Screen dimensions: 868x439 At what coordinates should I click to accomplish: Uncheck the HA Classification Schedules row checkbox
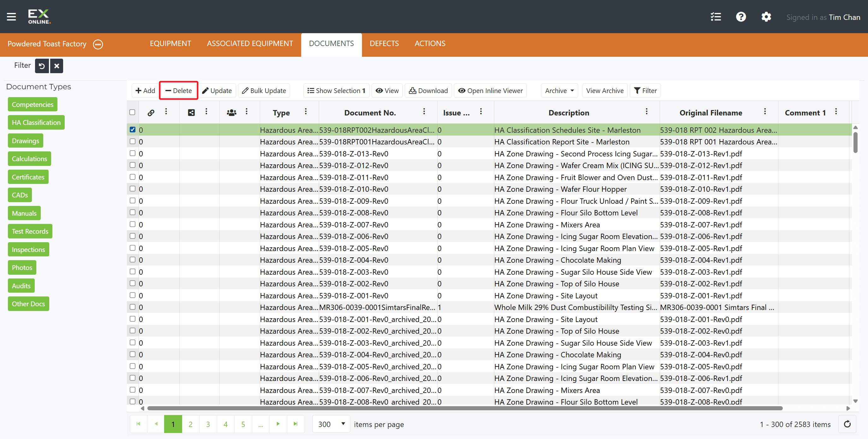point(133,130)
